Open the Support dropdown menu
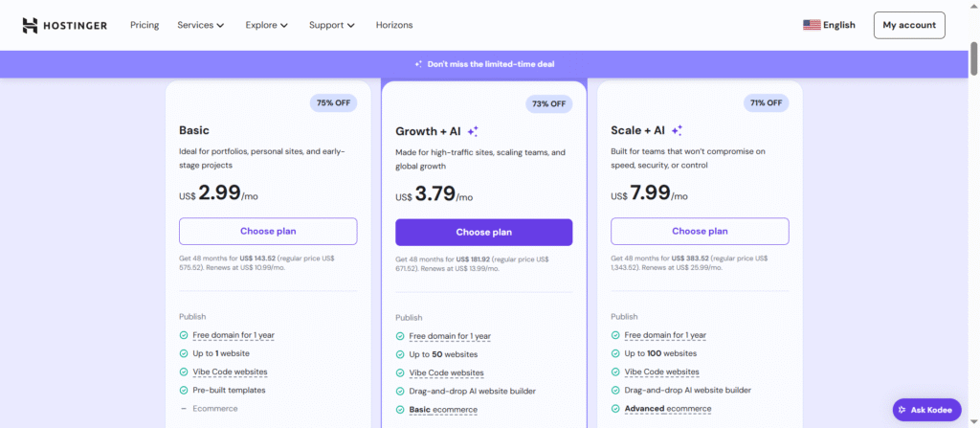Viewport: 980px width, 428px height. pos(331,25)
